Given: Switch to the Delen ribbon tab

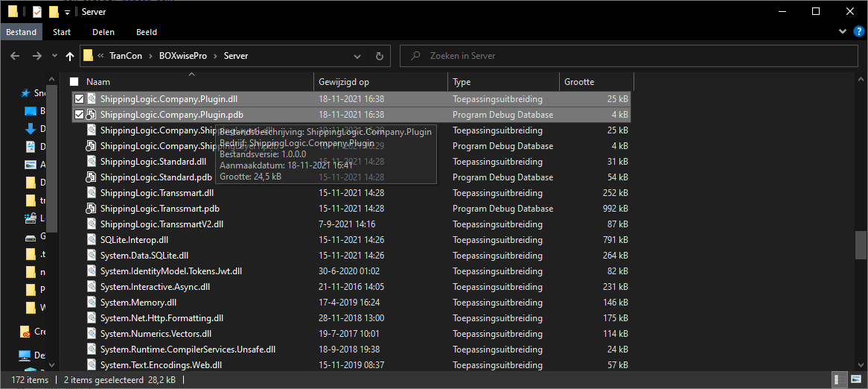Looking at the screenshot, I should pos(103,32).
